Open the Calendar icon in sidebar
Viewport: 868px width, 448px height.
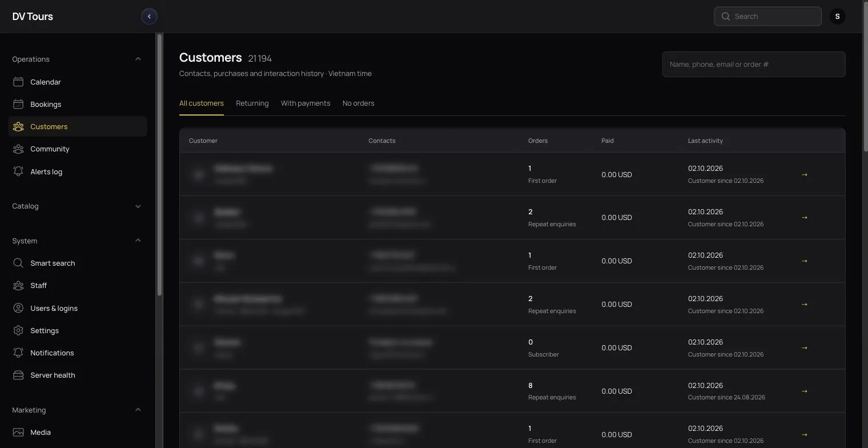tap(18, 82)
